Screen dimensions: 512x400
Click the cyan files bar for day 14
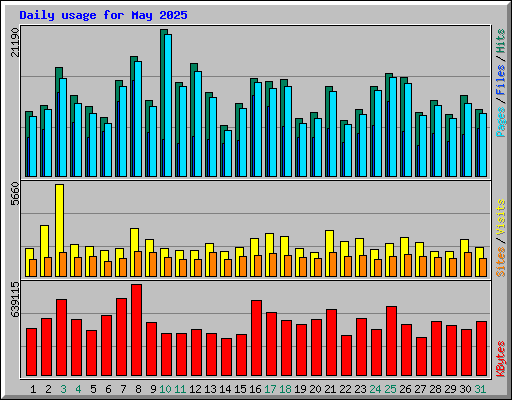(228, 154)
